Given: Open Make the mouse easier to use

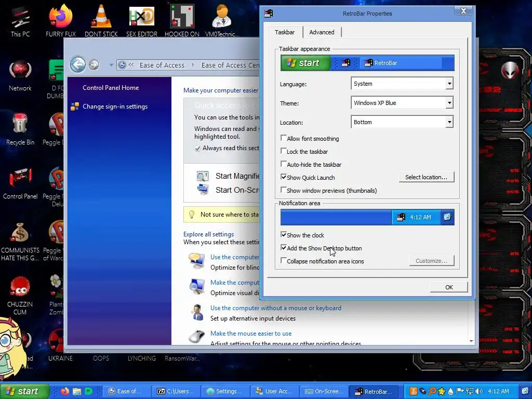Looking at the screenshot, I should click(251, 333).
